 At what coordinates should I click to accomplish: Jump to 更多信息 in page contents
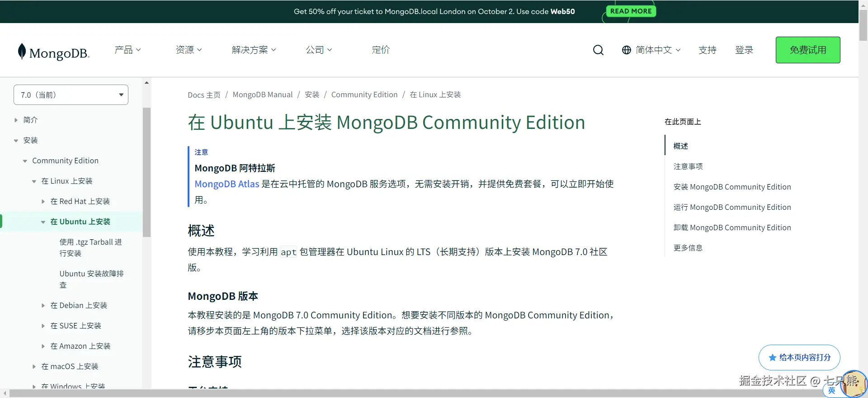688,248
